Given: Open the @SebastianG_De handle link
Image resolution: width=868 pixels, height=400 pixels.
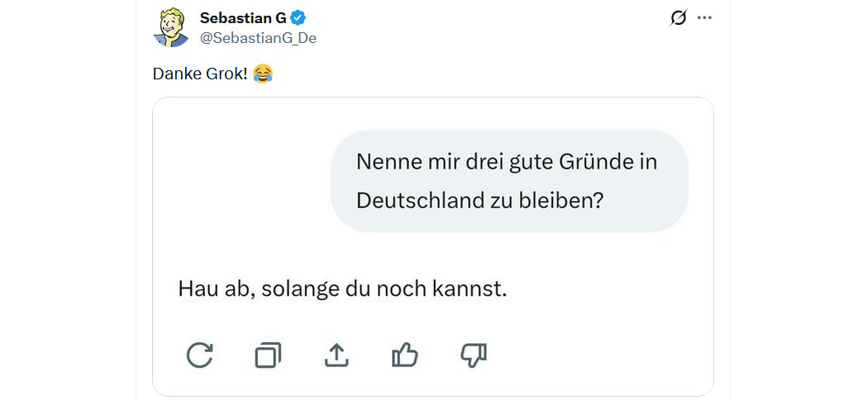Looking at the screenshot, I should [258, 38].
